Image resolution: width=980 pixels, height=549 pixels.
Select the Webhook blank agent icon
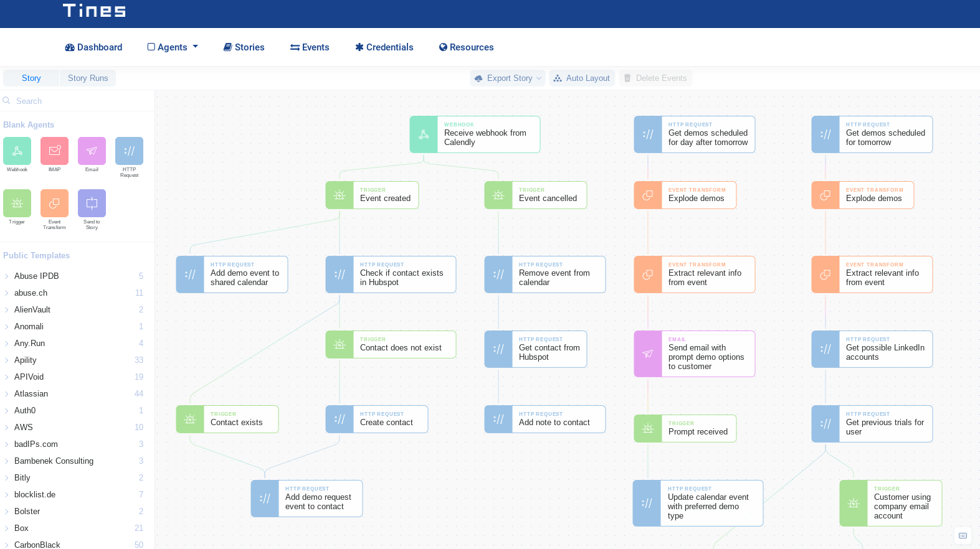point(17,151)
